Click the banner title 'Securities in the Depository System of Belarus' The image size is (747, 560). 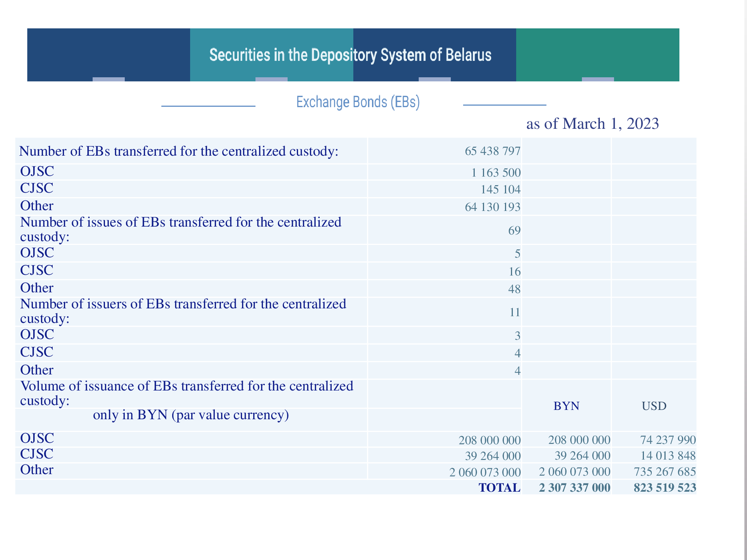(x=350, y=55)
